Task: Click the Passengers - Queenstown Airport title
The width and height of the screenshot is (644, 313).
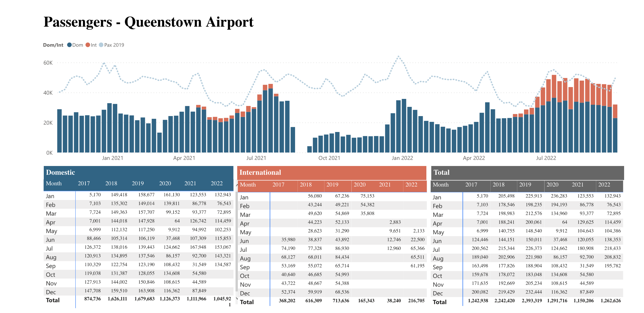Action: coord(148,22)
